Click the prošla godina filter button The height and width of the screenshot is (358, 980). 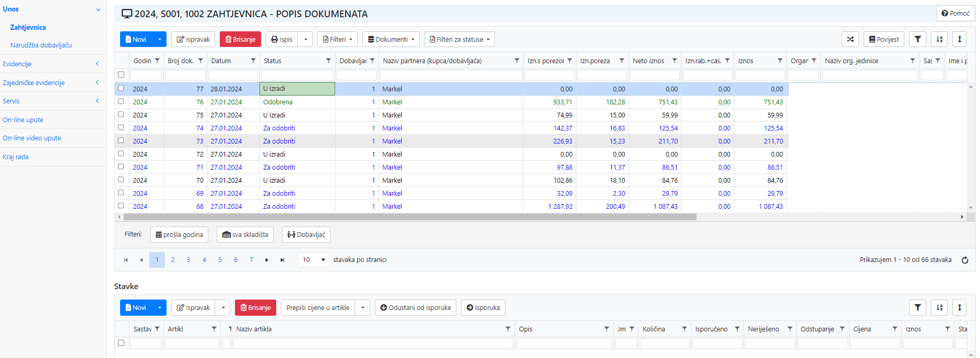click(x=179, y=234)
